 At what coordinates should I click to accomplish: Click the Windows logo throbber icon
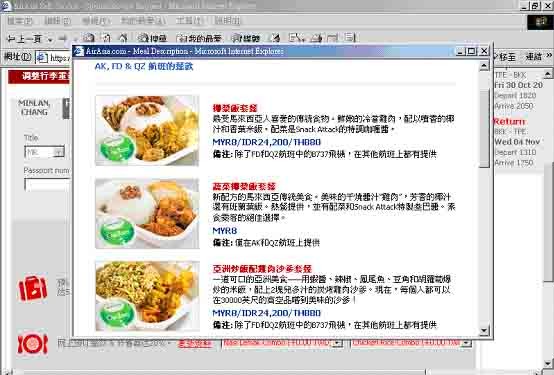pos(540,22)
